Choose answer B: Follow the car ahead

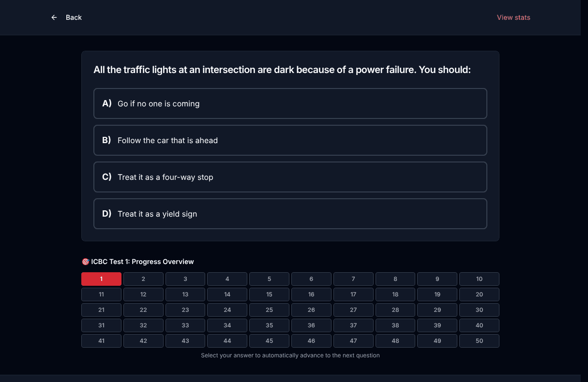(x=290, y=140)
